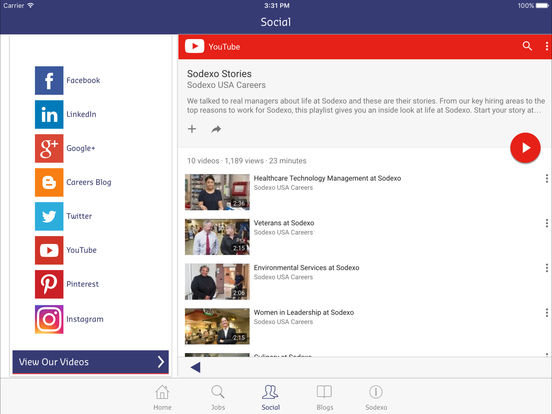The width and height of the screenshot is (552, 414).
Task: Switch to the Home tab
Action: click(x=162, y=398)
